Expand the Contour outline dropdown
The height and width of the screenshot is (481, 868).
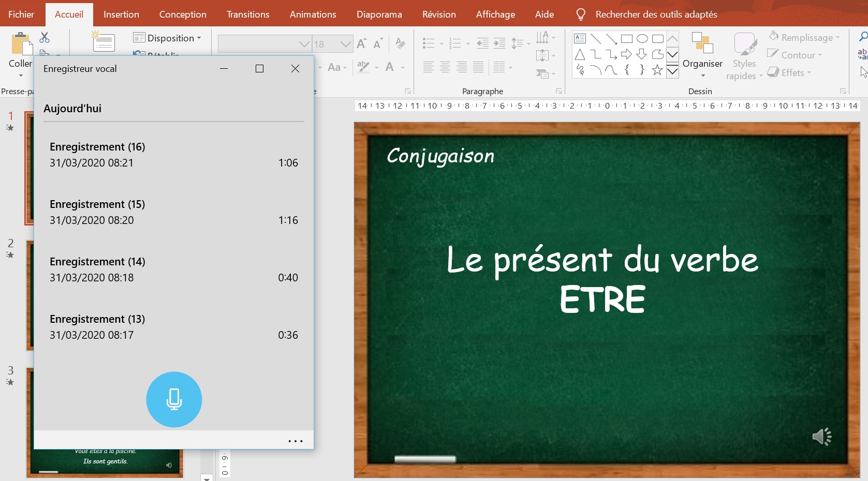pyautogui.click(x=820, y=55)
